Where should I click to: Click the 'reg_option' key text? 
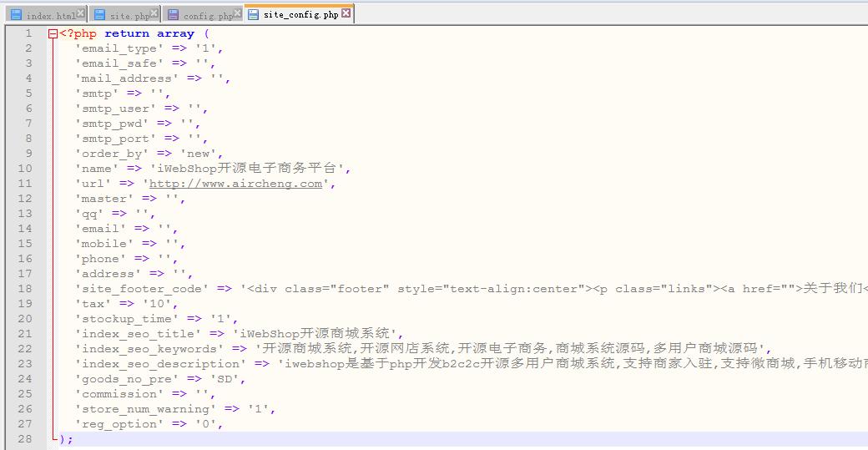click(119, 424)
